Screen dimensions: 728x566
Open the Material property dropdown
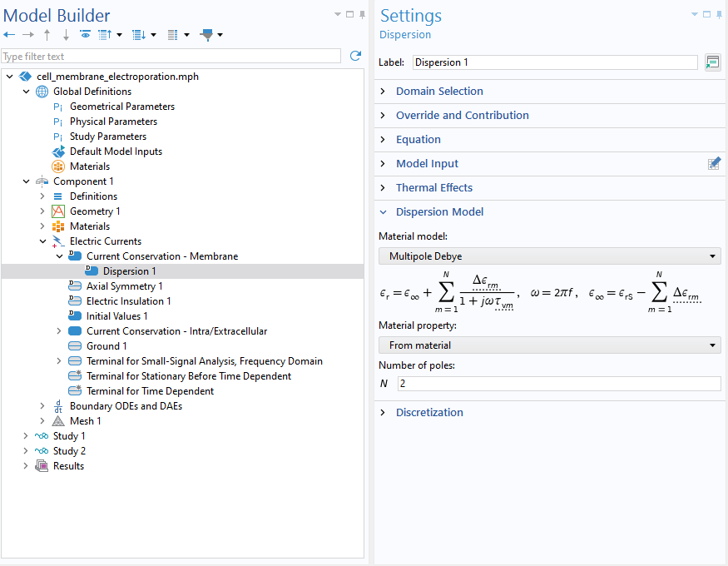click(549, 345)
